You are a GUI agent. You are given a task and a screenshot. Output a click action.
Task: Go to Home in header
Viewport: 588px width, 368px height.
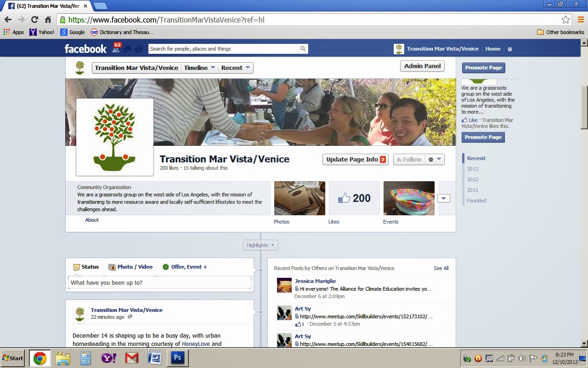tap(493, 49)
